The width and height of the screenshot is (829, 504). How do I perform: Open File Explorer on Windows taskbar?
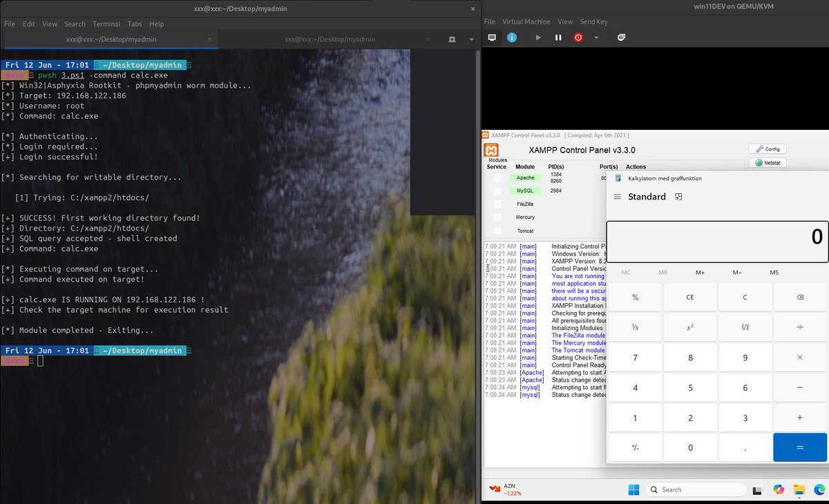[799, 490]
